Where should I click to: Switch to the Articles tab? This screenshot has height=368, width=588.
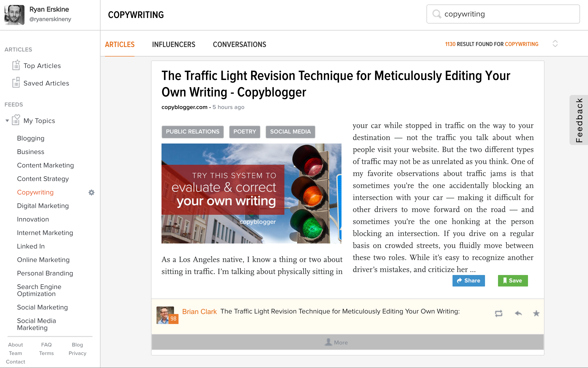click(x=120, y=44)
